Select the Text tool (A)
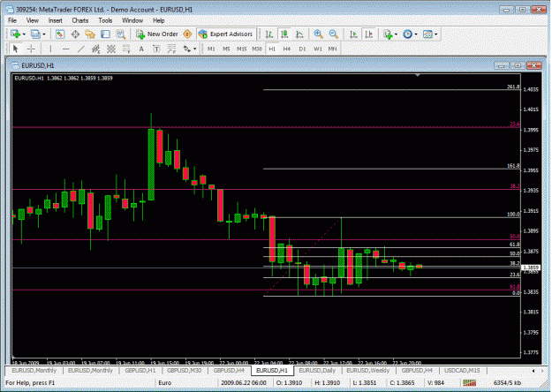Viewport: 552px width, 392px height. (x=141, y=49)
